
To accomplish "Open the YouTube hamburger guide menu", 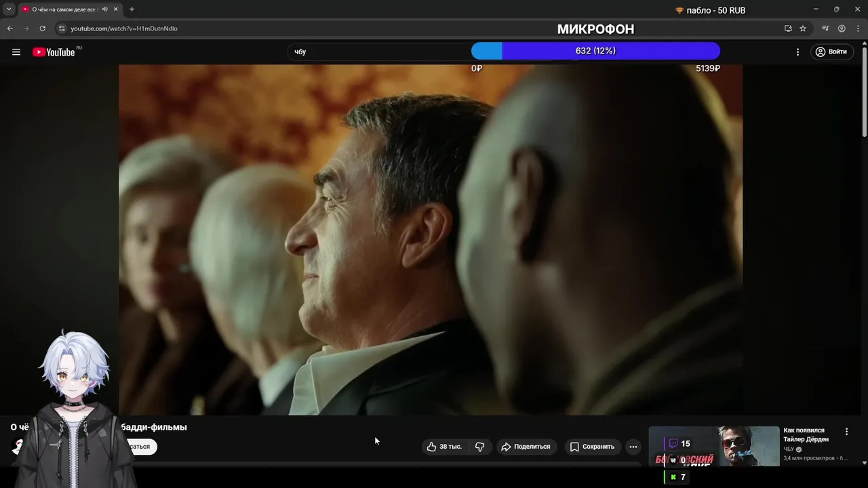I will coord(16,52).
